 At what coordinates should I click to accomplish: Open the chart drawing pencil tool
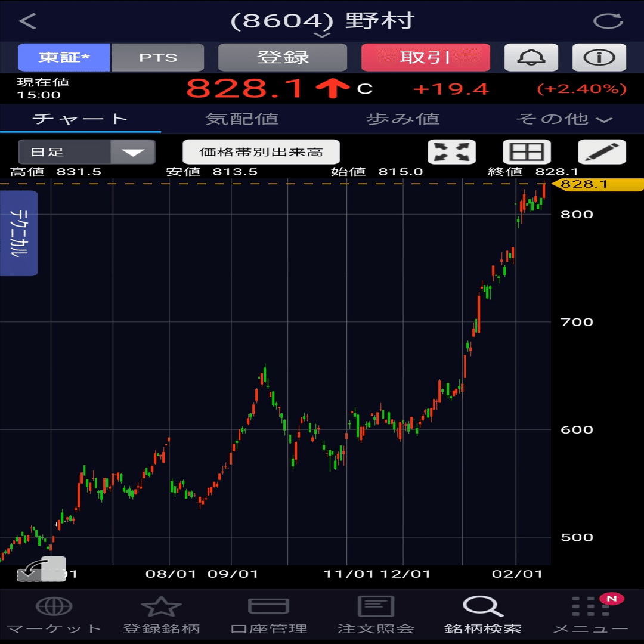pyautogui.click(x=602, y=152)
